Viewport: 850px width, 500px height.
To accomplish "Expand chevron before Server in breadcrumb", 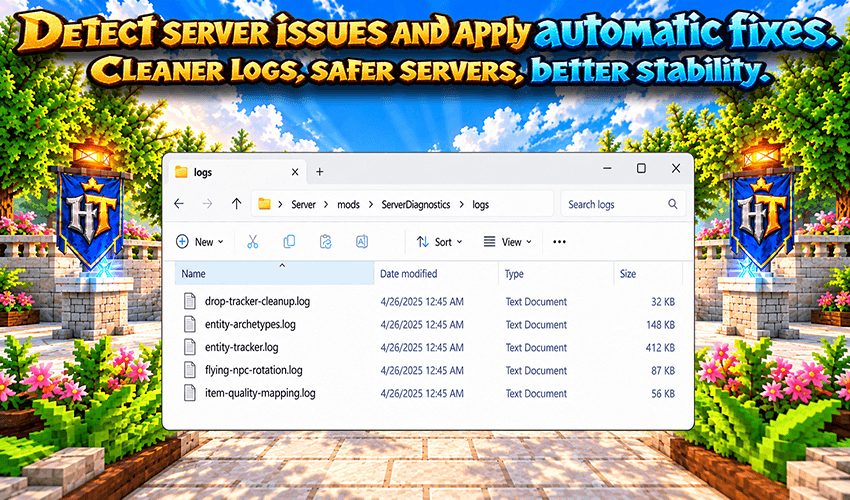I will (280, 204).
